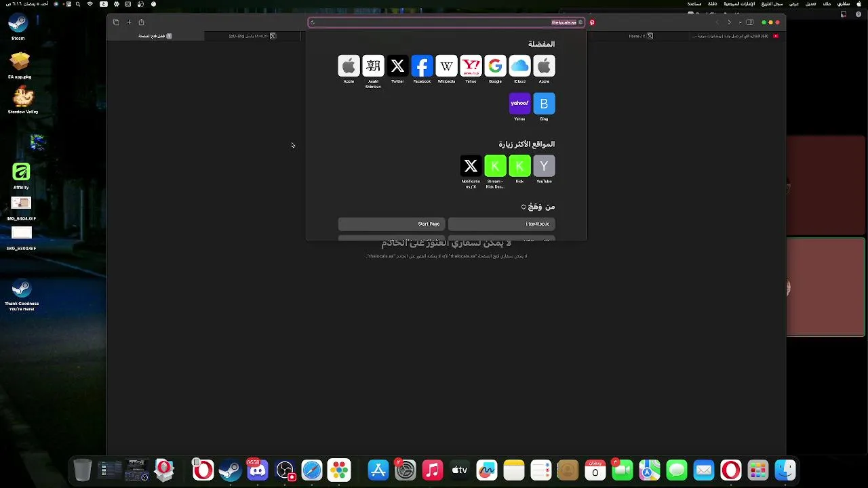
Task: Open the Steam desktop shortcut
Action: (x=18, y=24)
